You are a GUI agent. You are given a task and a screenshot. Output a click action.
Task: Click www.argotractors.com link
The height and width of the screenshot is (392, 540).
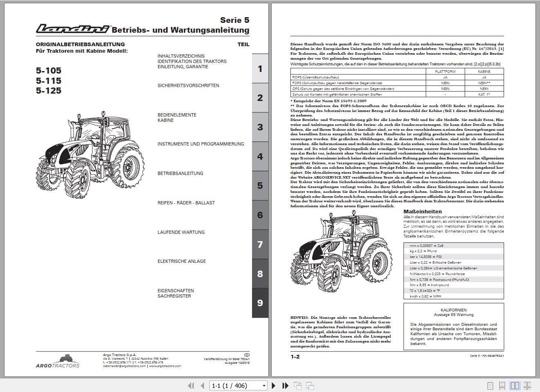(x=165, y=366)
